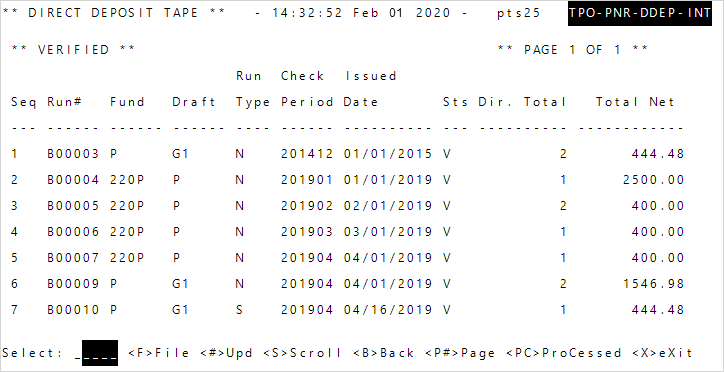The image size is (724, 372).
Task: Select run B00009 entry
Action: pos(347,283)
